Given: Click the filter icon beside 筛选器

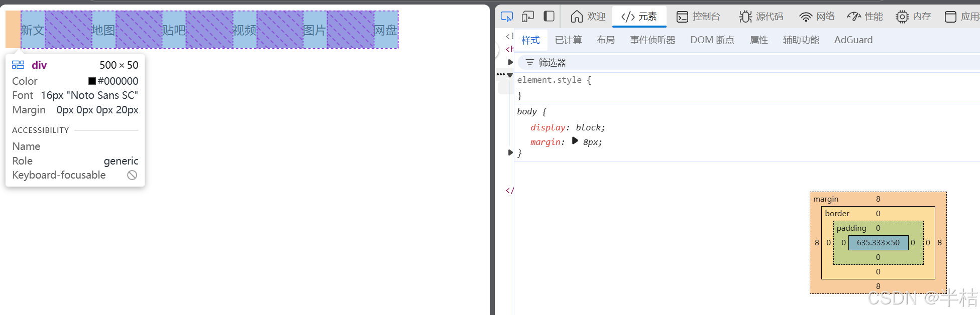Looking at the screenshot, I should [x=529, y=62].
